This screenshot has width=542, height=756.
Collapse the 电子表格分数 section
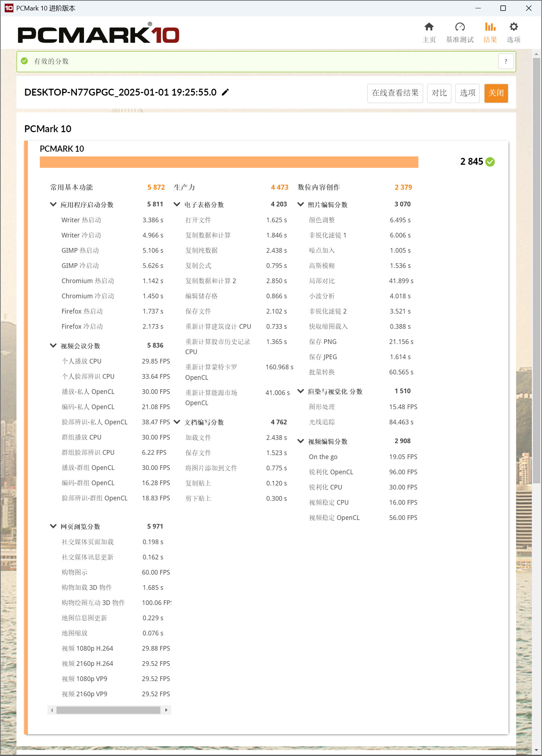click(177, 205)
